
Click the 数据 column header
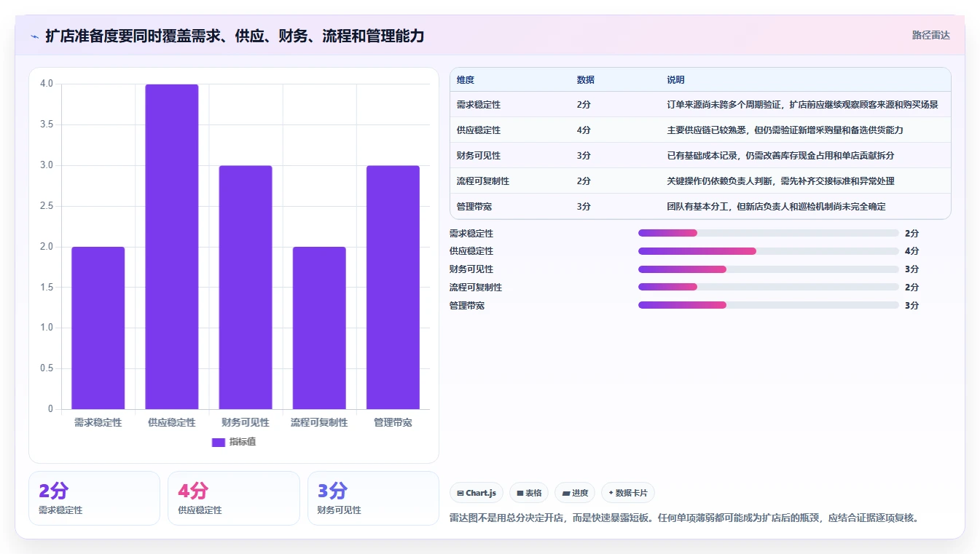click(x=586, y=80)
